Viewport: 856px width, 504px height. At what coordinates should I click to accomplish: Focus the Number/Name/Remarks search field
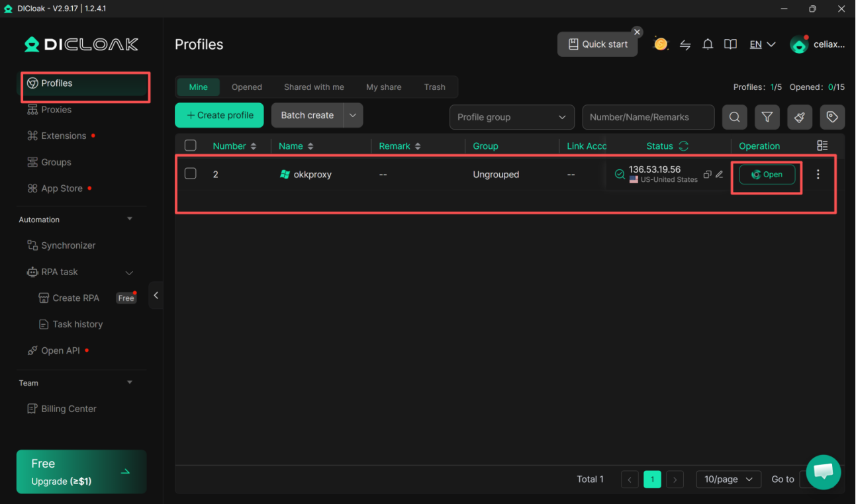[x=648, y=117]
